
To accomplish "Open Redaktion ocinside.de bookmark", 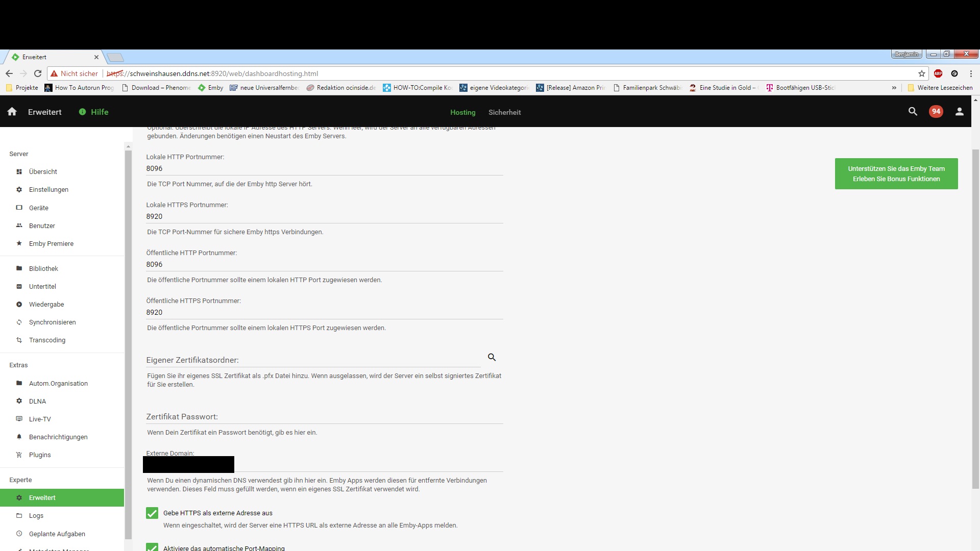I will (x=341, y=88).
